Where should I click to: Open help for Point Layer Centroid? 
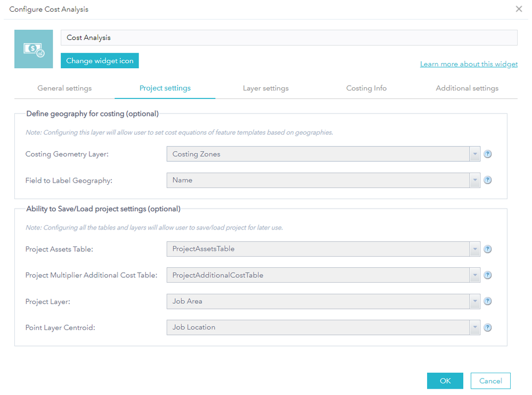pos(487,327)
